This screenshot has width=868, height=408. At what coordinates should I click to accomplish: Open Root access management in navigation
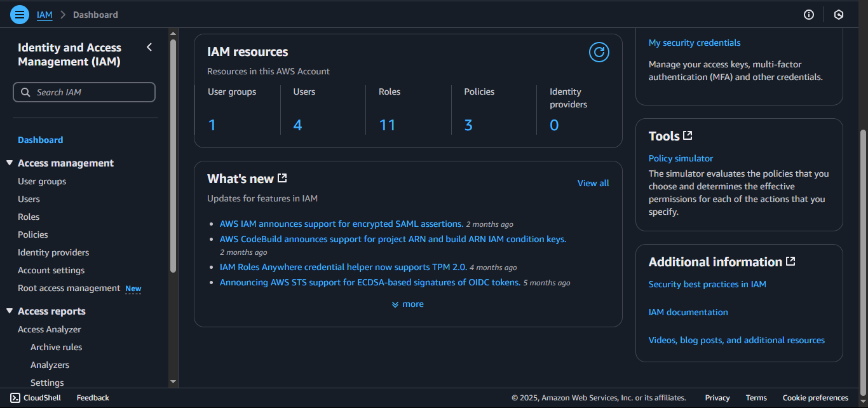pos(69,288)
